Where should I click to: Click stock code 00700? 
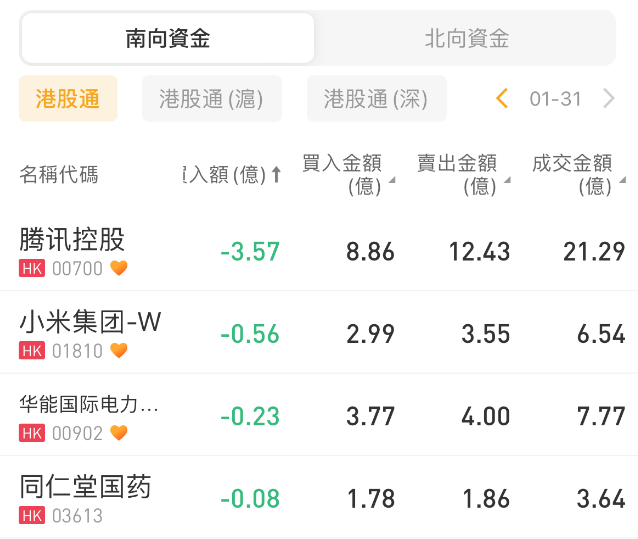coord(77,269)
